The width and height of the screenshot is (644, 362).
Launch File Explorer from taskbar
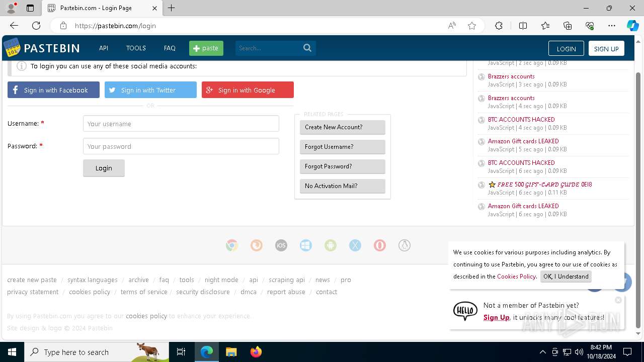pos(231,352)
